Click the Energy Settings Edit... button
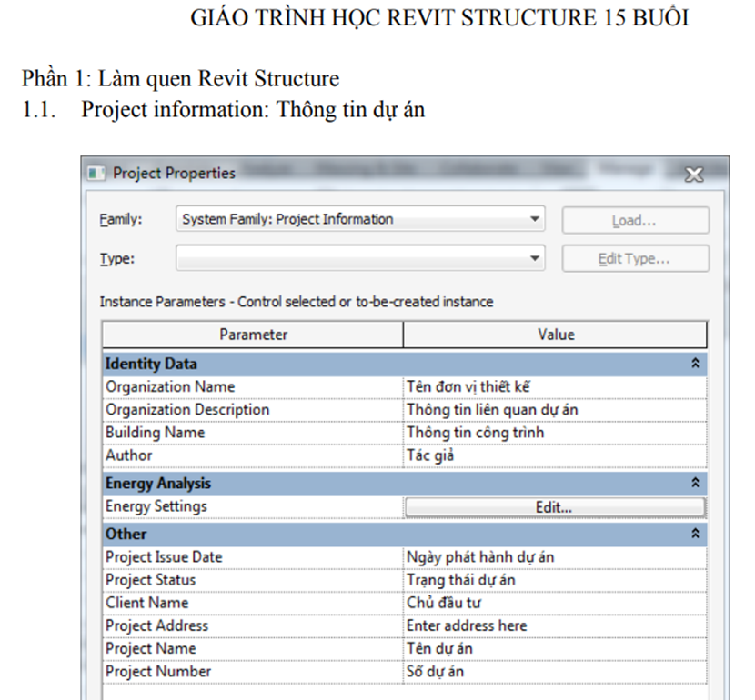 tap(555, 507)
